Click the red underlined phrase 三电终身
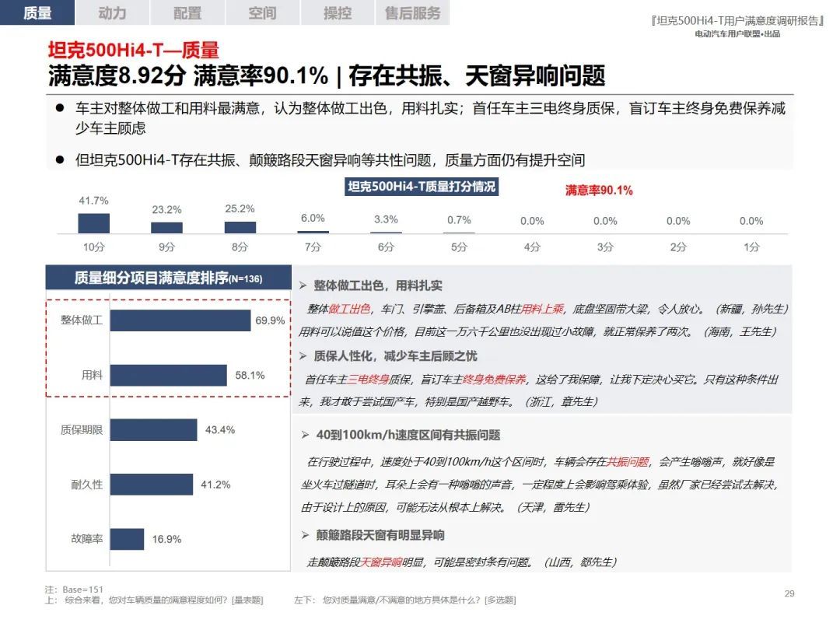This screenshot has width=840, height=630. (369, 380)
